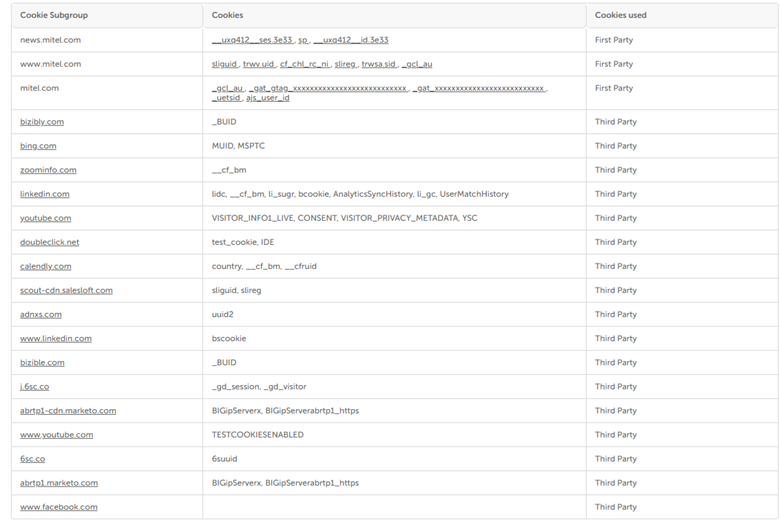Open the trwv.uid cookie link
780x520 pixels.
click(x=258, y=64)
